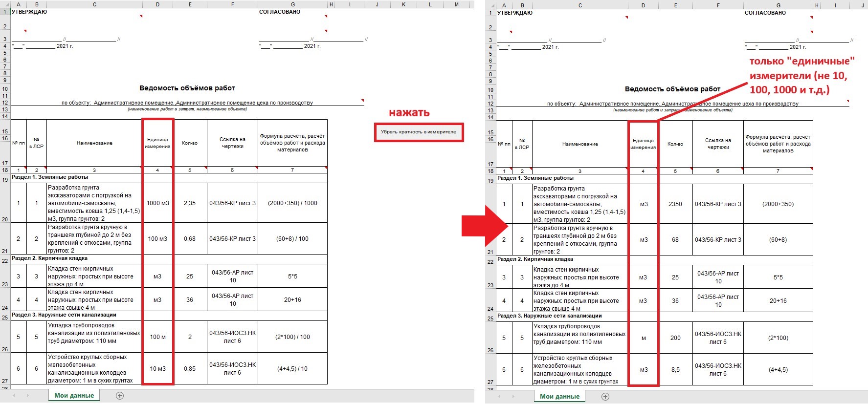The width and height of the screenshot is (868, 404).
Task: Select formula cell '(2*100) / 100'
Action: pos(292,337)
